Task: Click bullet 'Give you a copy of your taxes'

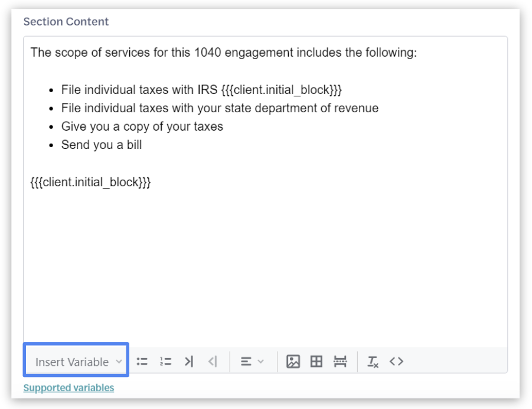Action: [142, 126]
